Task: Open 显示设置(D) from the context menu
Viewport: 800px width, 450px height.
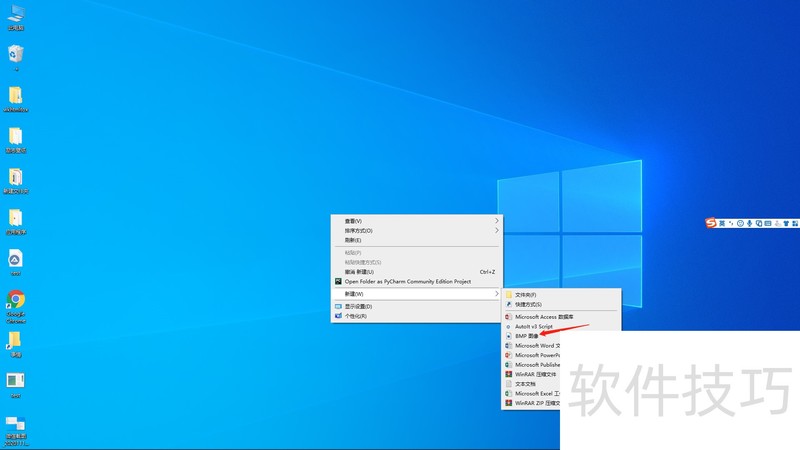Action: coord(359,306)
